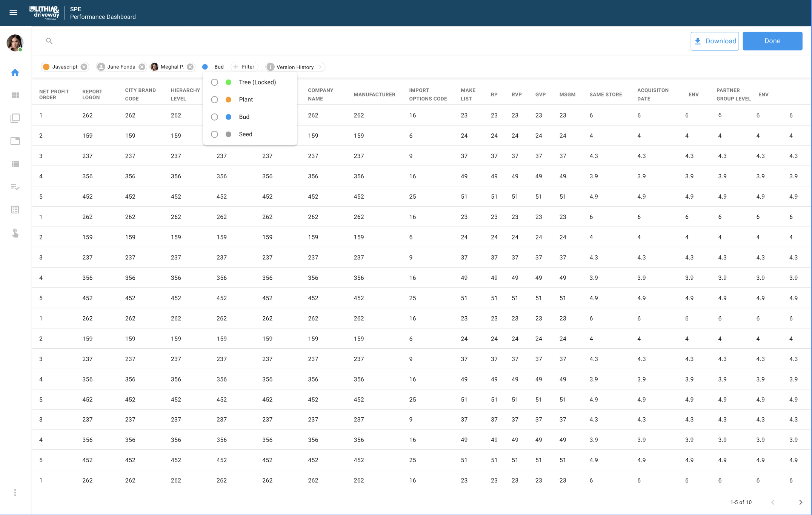Expand the Version History chip

pos(295,67)
